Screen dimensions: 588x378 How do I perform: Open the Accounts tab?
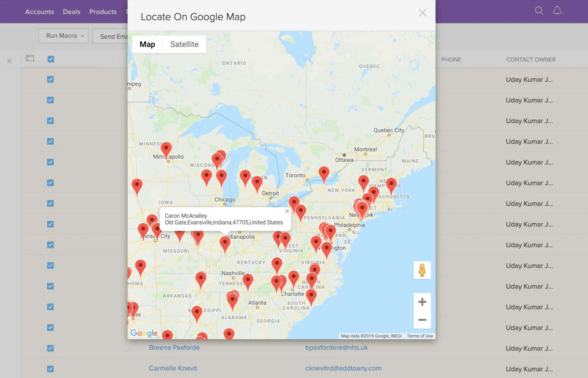(x=40, y=12)
